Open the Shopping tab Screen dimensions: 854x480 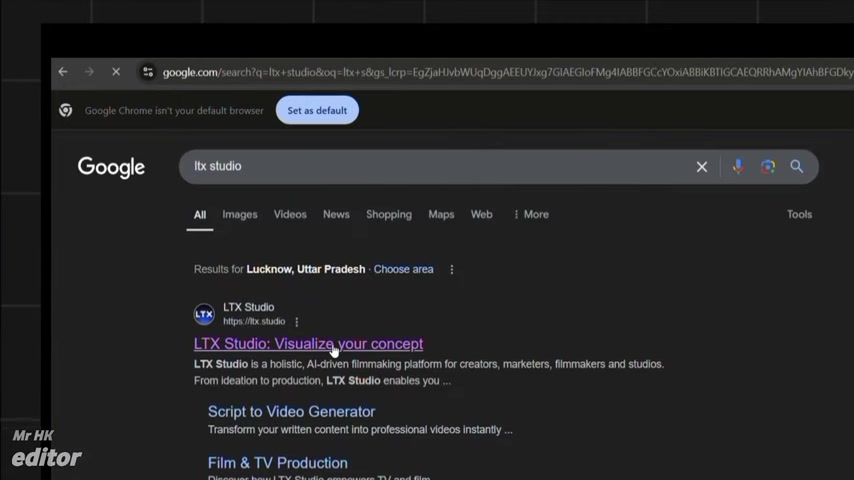click(389, 215)
